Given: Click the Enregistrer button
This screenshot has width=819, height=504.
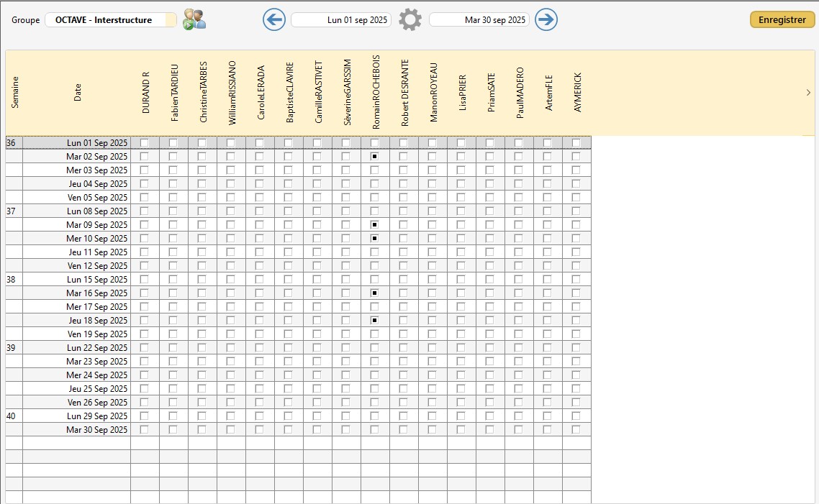Looking at the screenshot, I should tap(782, 19).
